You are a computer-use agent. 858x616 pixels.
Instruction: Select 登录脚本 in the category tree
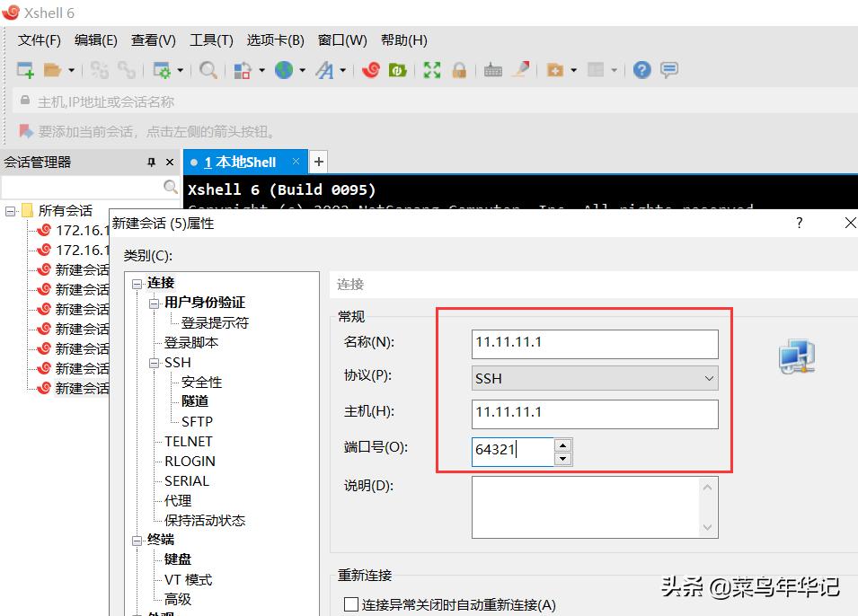(191, 342)
